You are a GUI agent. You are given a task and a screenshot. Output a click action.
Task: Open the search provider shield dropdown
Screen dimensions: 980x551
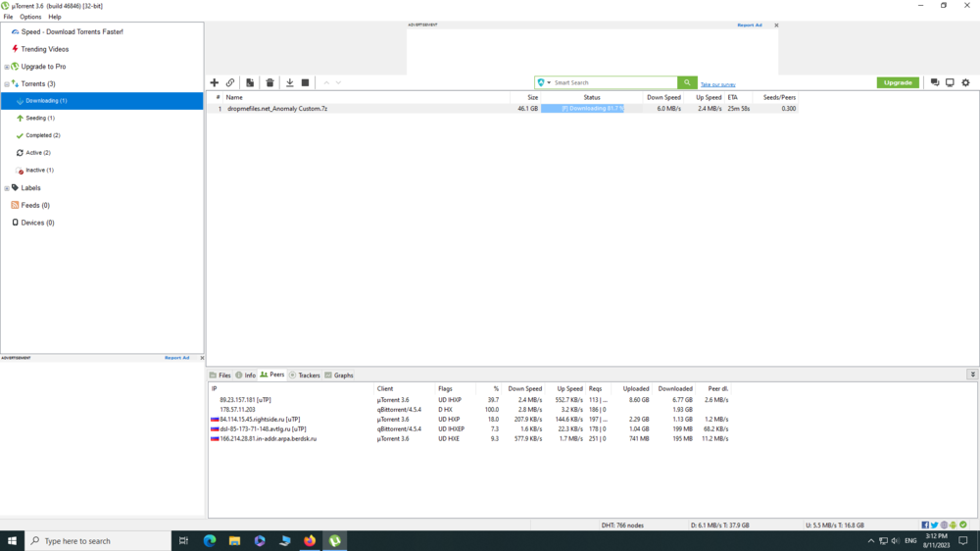click(x=544, y=82)
